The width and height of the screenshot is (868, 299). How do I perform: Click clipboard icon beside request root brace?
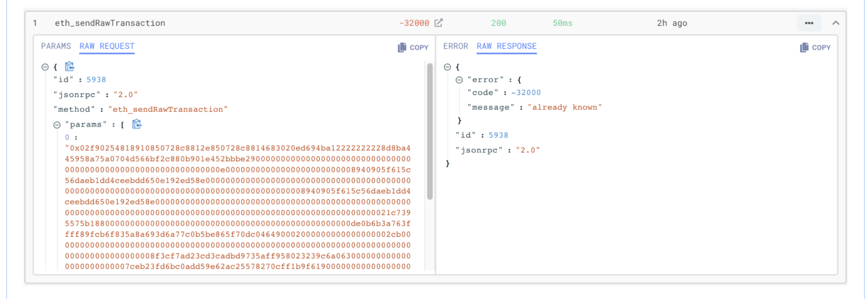70,67
